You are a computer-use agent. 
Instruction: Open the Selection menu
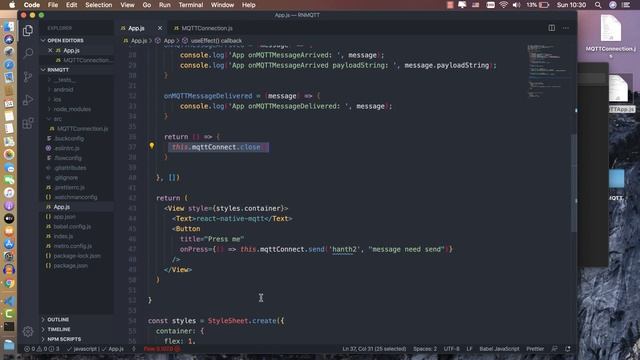point(98,5)
